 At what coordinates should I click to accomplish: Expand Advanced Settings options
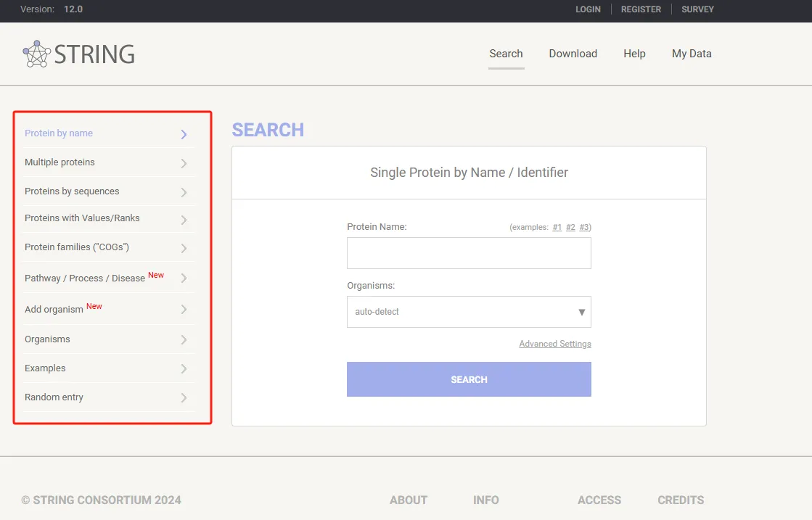click(555, 344)
